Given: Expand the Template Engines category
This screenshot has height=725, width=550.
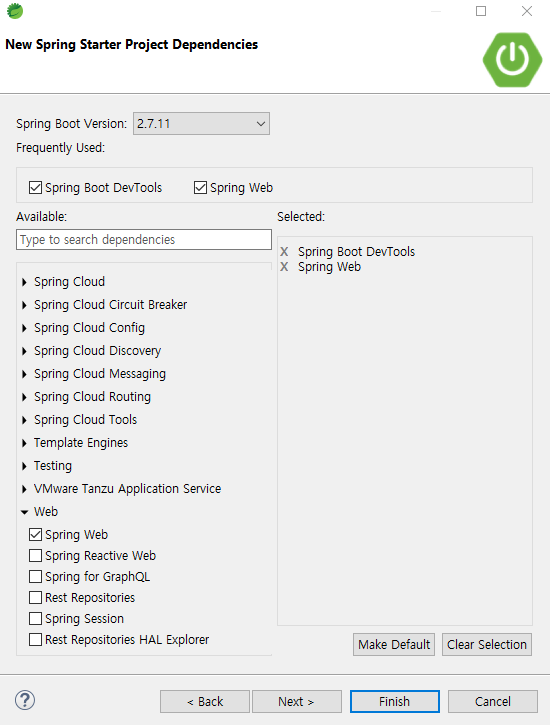Looking at the screenshot, I should coord(24,443).
